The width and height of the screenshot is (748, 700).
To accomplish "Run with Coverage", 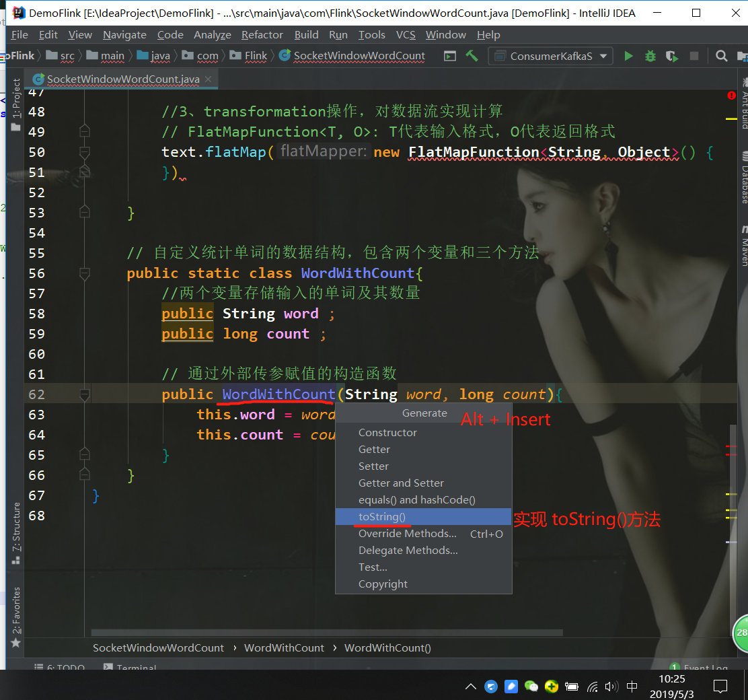I will point(671,56).
